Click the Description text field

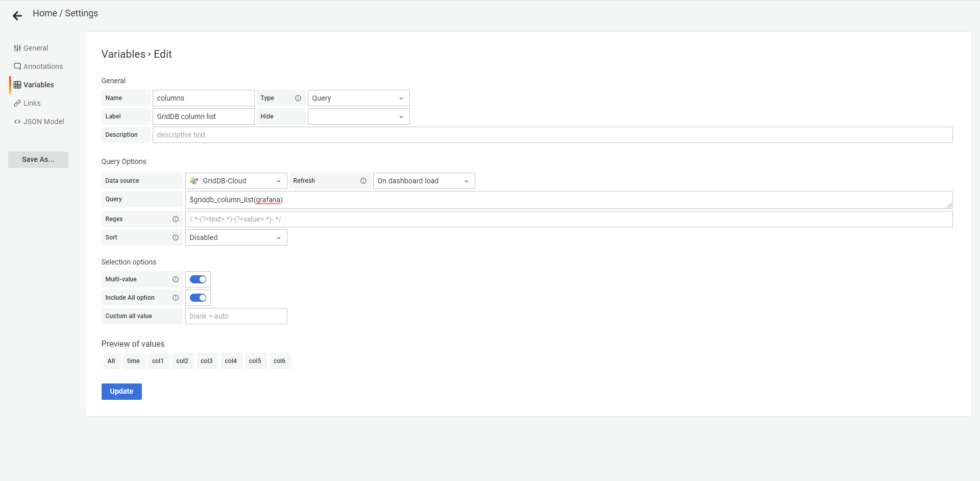(x=552, y=135)
